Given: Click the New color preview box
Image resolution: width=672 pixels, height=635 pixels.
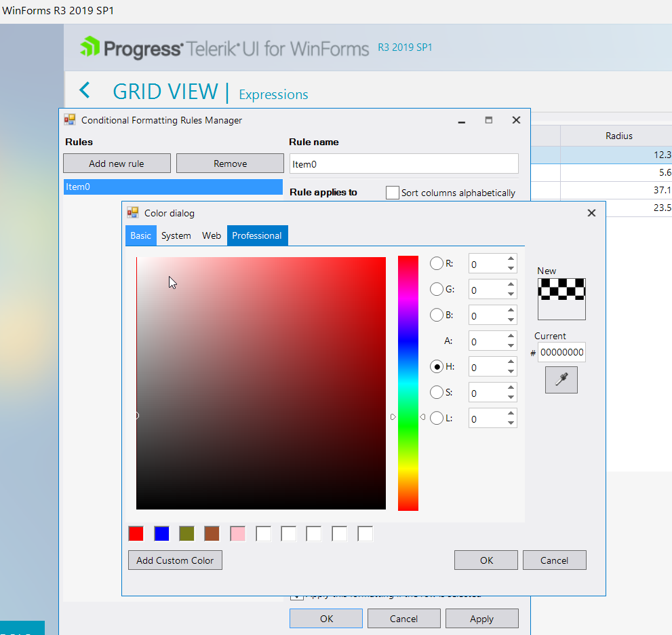Looking at the screenshot, I should point(561,299).
